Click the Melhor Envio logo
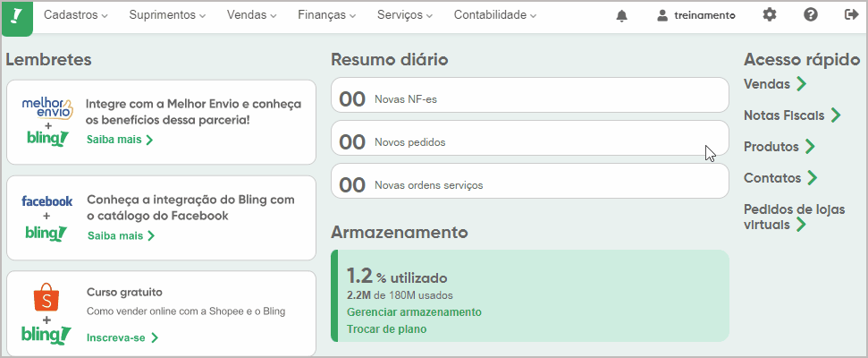Viewport: 868px width, 358px height. 47,108
